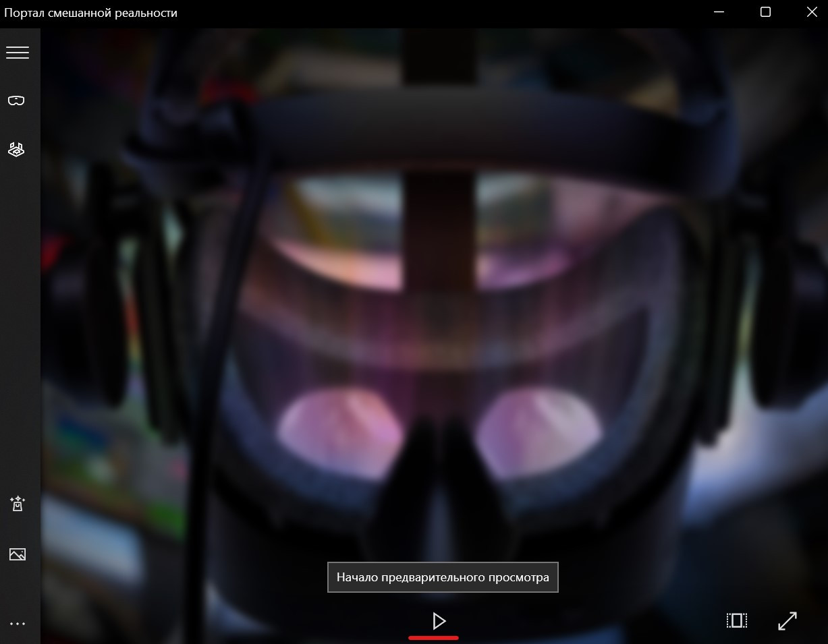Maximize the Mixed Reality Portal window

point(765,12)
